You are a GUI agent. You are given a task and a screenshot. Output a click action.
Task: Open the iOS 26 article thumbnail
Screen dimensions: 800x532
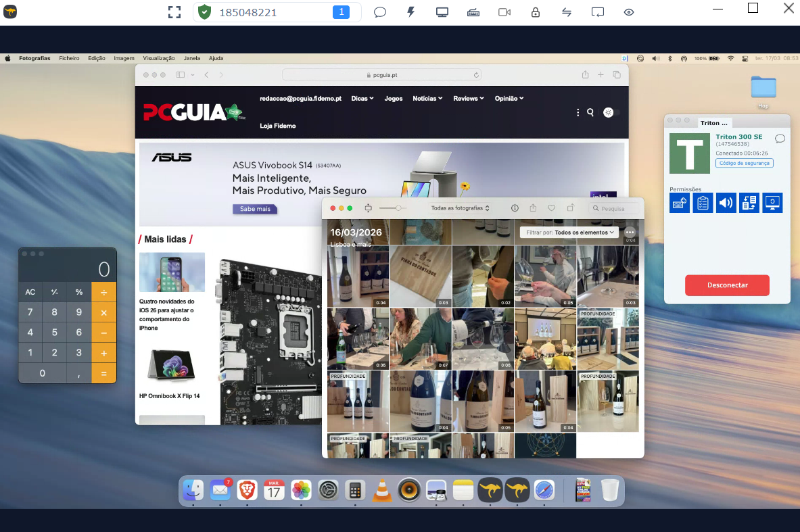172,272
